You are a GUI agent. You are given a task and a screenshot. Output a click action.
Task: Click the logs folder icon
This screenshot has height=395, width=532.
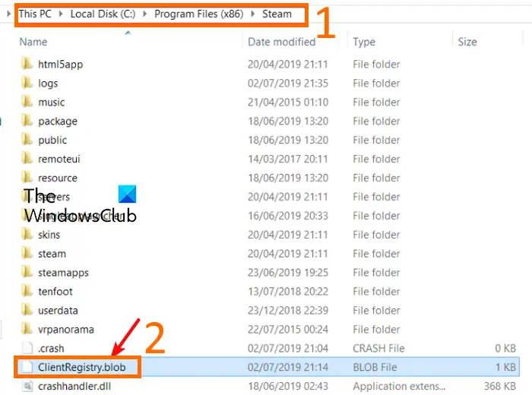pos(27,83)
